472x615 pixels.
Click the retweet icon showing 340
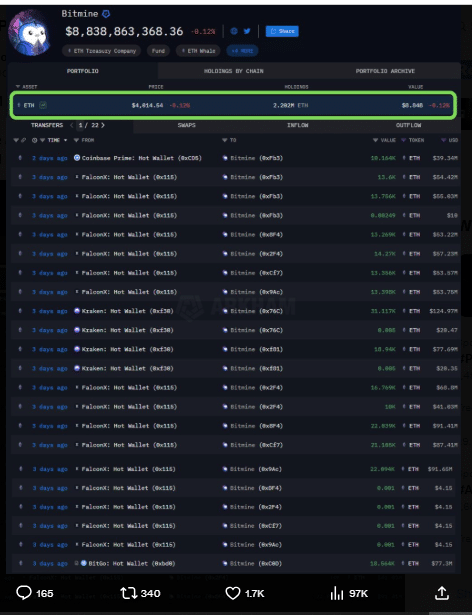128,593
